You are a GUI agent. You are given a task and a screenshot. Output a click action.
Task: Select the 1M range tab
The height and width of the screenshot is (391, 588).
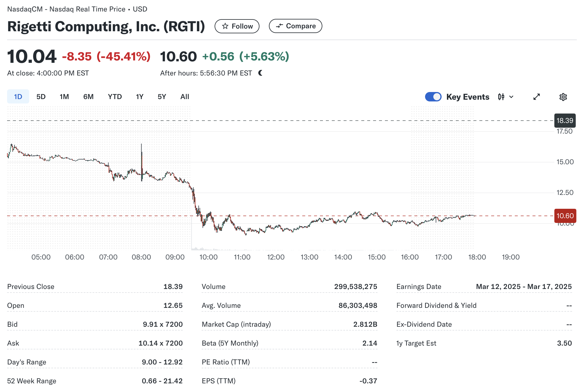pos(64,97)
